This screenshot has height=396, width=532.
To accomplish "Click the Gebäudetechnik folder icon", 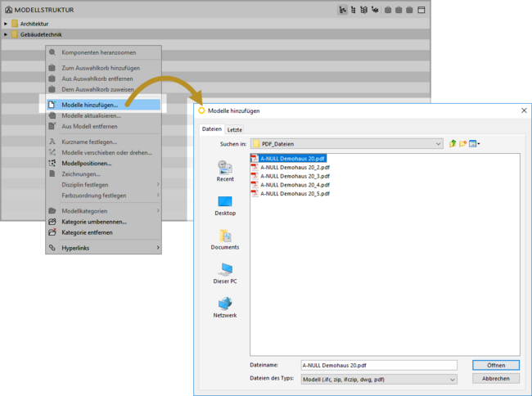I will [x=15, y=34].
